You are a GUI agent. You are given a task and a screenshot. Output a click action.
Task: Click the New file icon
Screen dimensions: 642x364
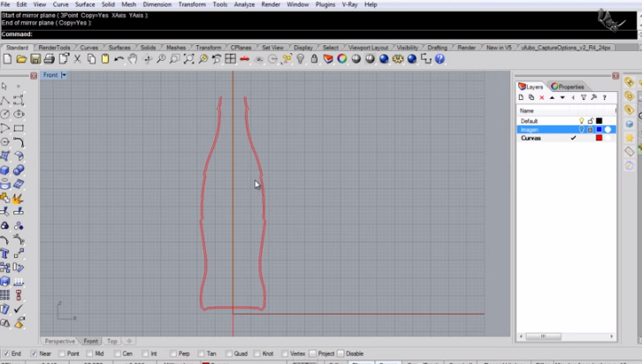[7, 59]
